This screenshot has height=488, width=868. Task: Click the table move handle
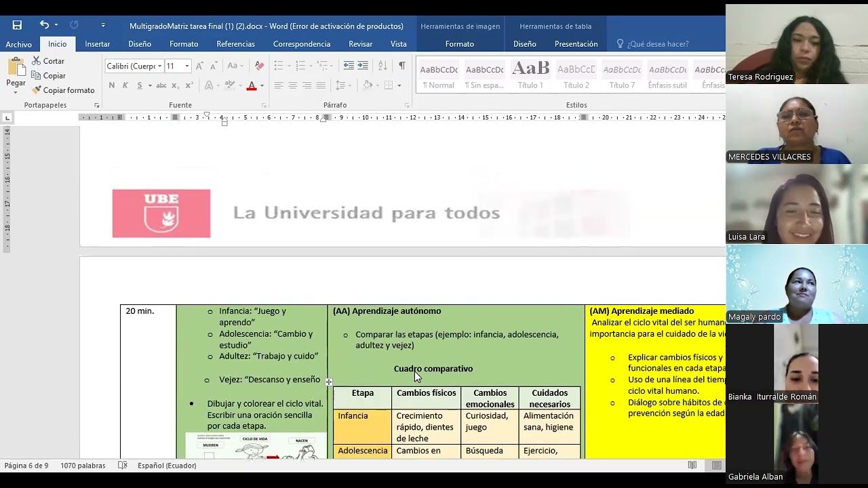click(329, 382)
